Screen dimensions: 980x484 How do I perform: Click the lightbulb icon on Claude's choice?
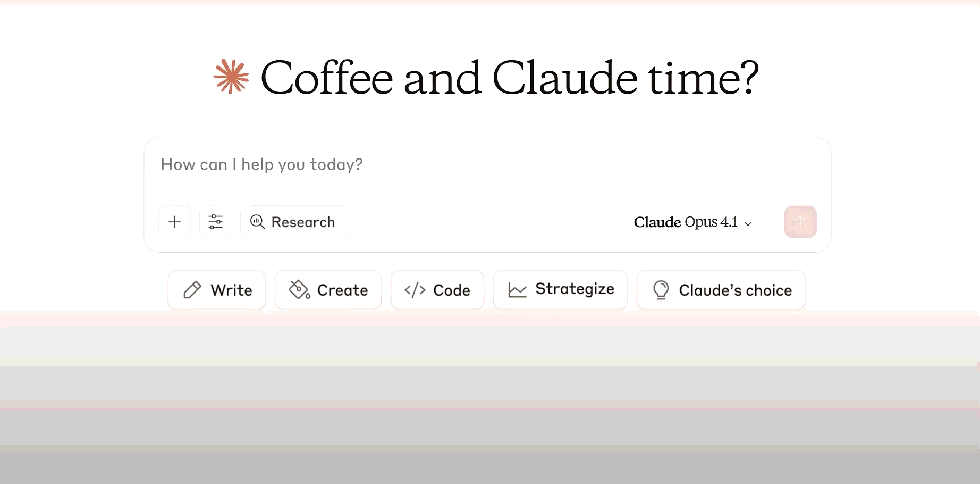tap(661, 290)
